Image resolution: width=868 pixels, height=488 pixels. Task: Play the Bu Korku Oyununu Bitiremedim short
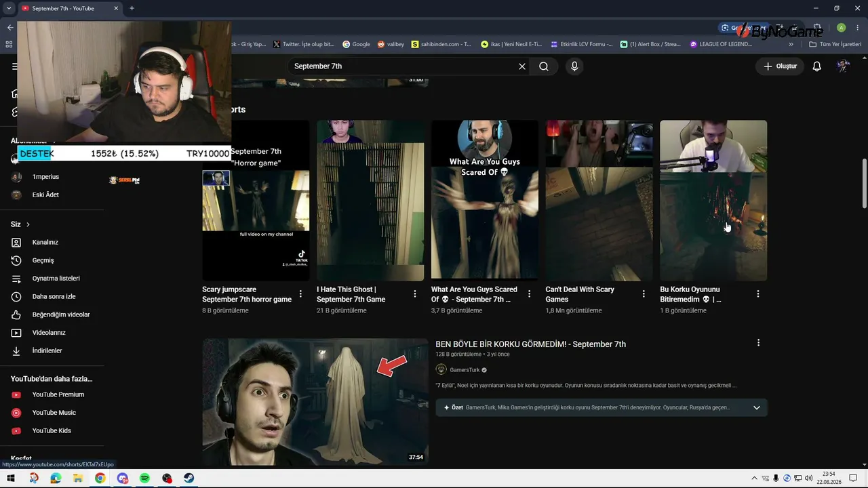(713, 201)
